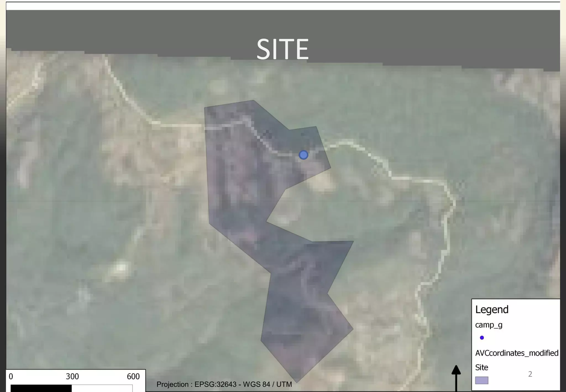Click the camp_g legend label
The height and width of the screenshot is (392, 566).
click(488, 325)
